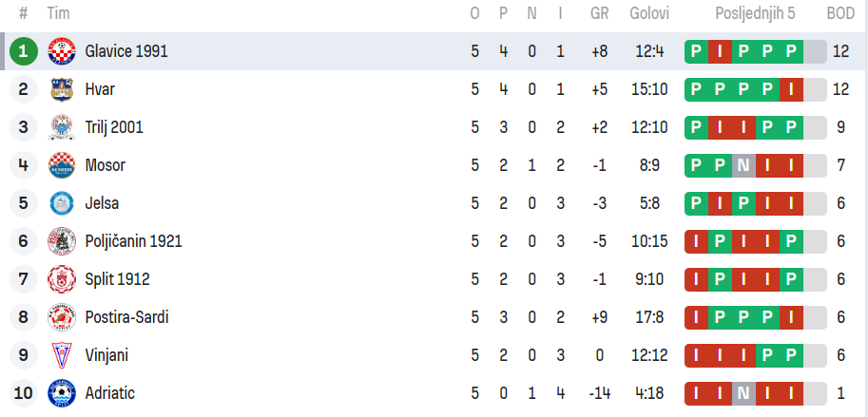The height and width of the screenshot is (417, 868).
Task: Click the Glavice 1991 club crest
Action: click(x=61, y=51)
